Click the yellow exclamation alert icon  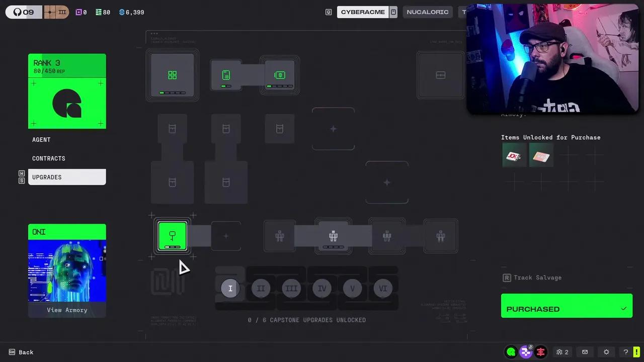pyautogui.click(x=636, y=352)
